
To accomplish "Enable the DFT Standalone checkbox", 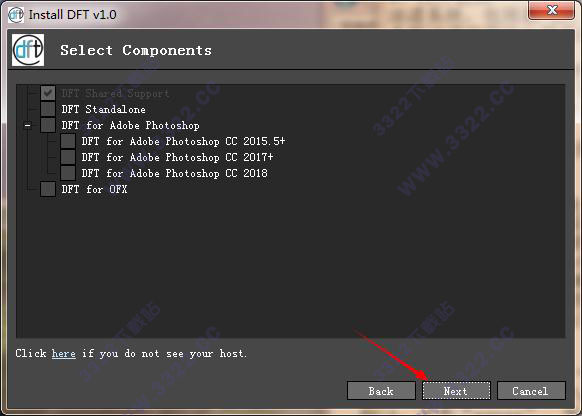I will coord(48,109).
